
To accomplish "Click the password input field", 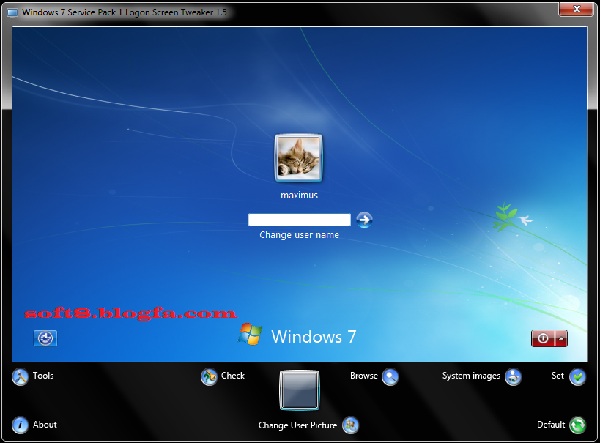I will coord(299,220).
